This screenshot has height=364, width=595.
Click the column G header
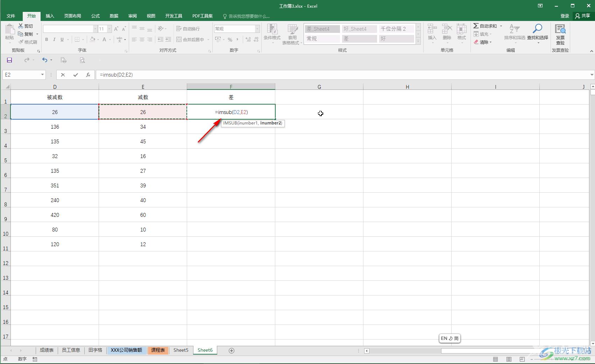(x=319, y=87)
